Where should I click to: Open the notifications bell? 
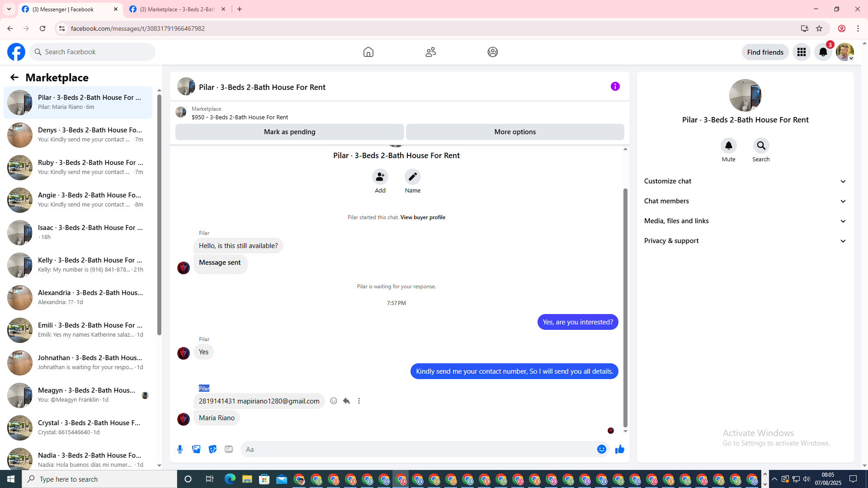(823, 52)
